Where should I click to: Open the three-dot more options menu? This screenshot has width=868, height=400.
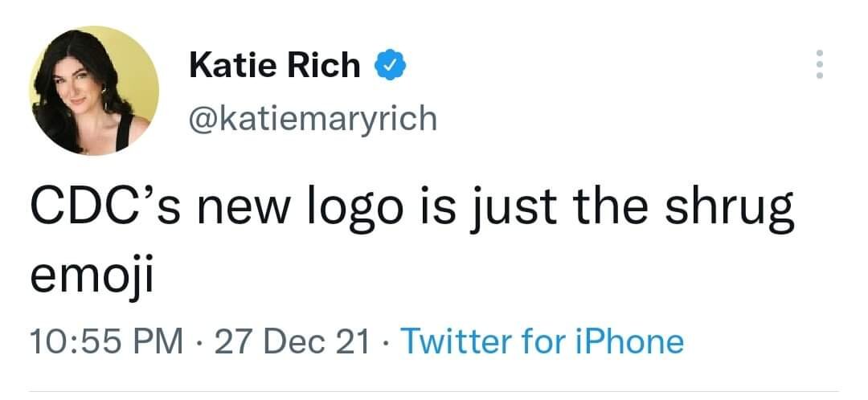click(819, 64)
